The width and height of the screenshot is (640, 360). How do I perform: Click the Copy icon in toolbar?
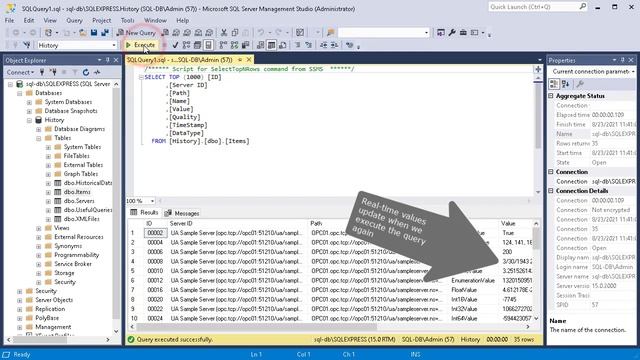235,32
